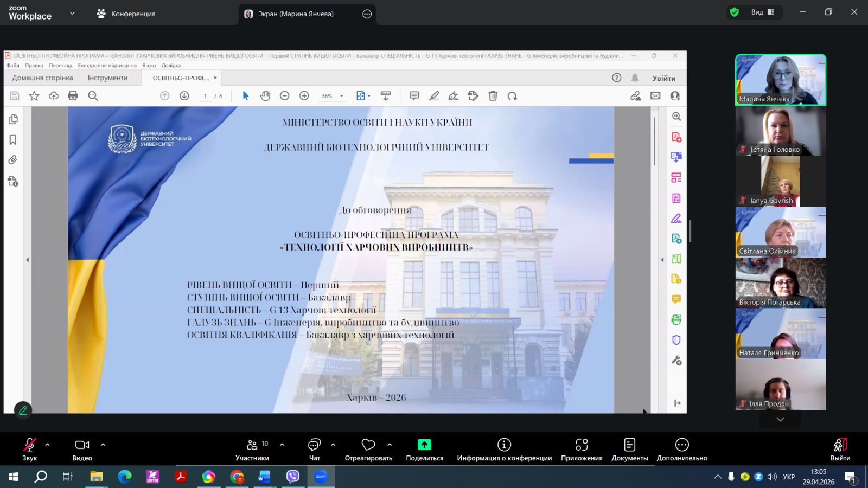Click the delete trash icon in toolbar
The image size is (868, 488).
(493, 96)
